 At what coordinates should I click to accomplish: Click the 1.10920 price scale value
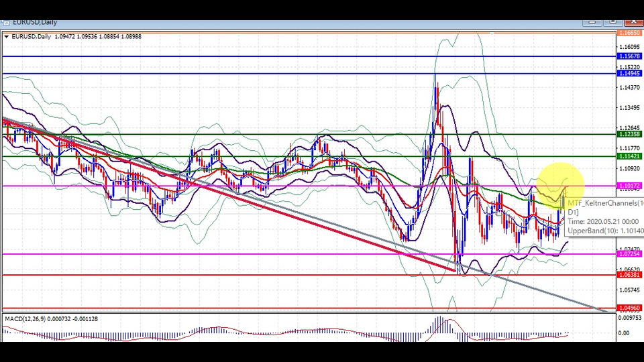tap(629, 168)
